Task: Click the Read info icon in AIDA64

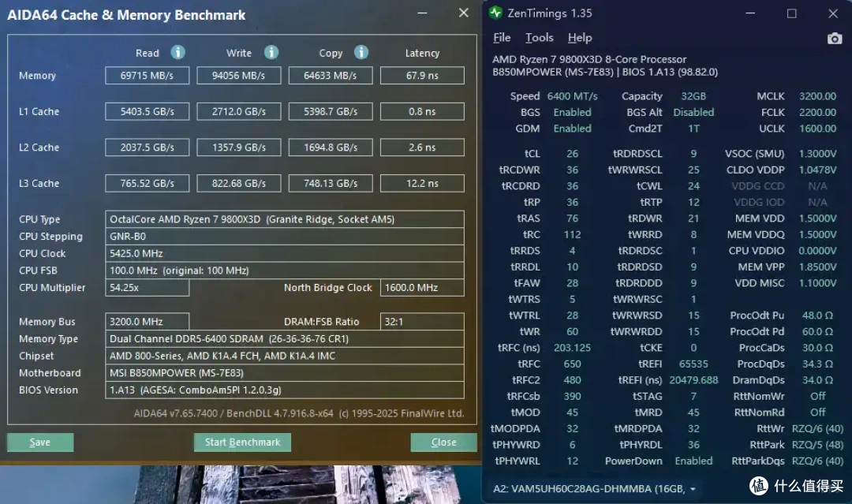Action: (x=177, y=52)
